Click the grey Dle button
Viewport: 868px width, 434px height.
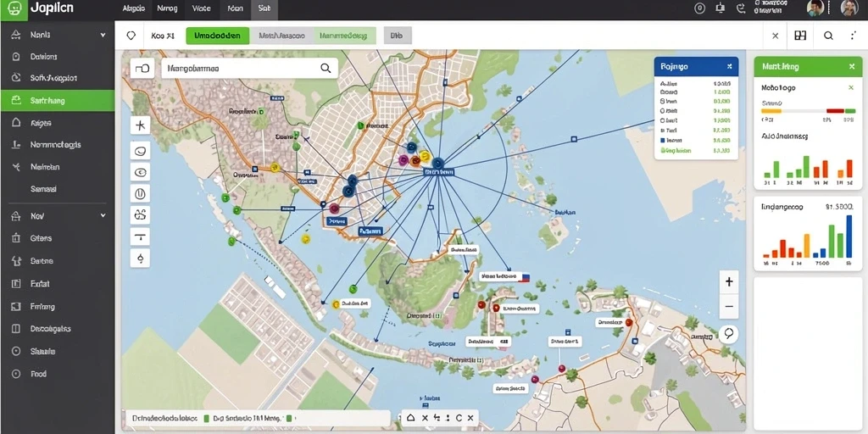397,36
